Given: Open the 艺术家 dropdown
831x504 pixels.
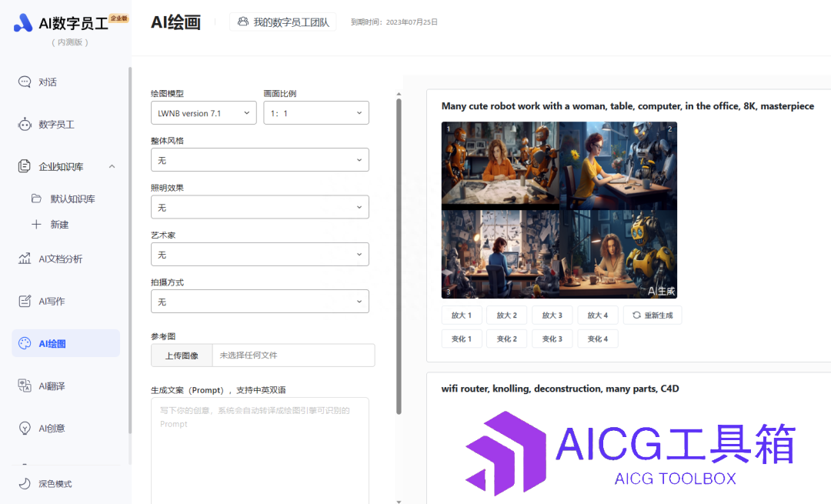Looking at the screenshot, I should tap(260, 255).
